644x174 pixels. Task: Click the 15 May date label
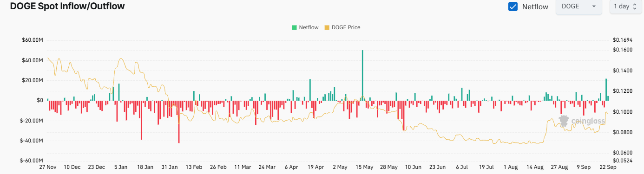364,167
